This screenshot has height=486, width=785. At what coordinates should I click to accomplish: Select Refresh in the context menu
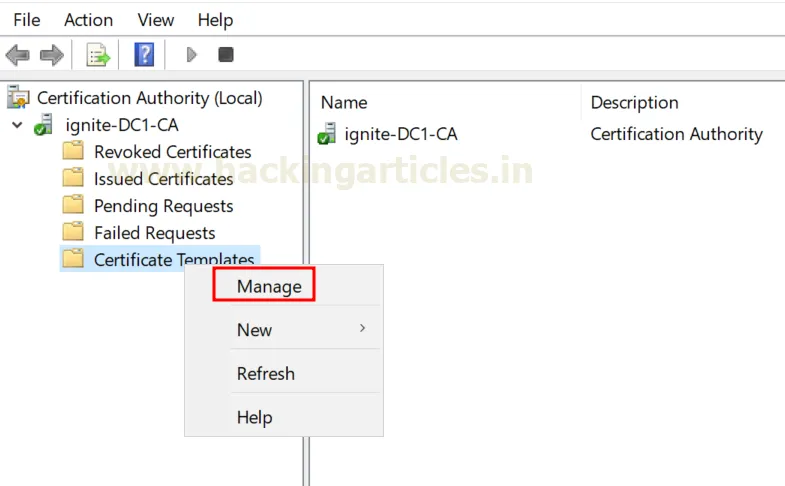(265, 374)
